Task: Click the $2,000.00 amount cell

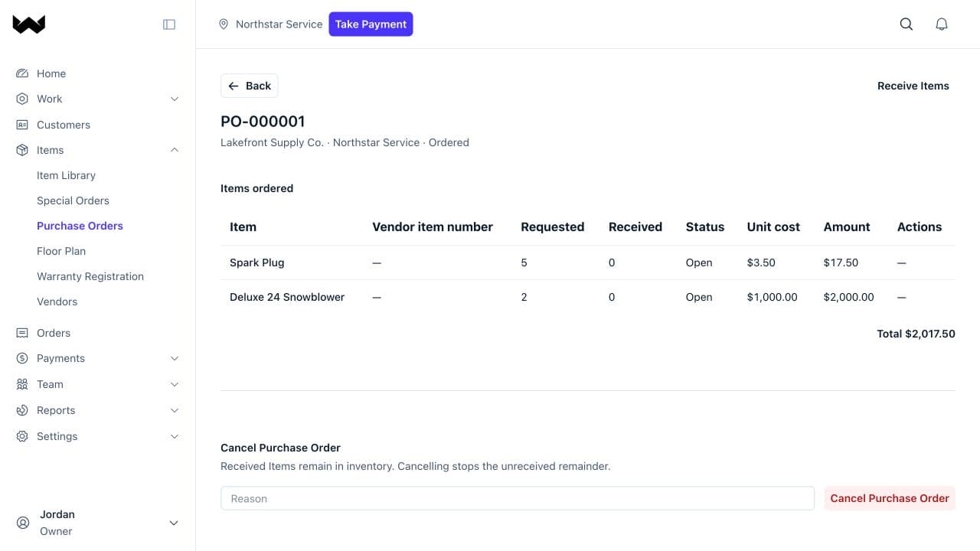Action: 848,297
